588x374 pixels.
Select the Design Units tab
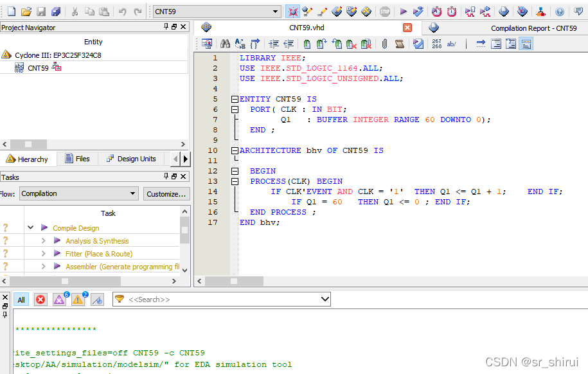click(x=131, y=159)
